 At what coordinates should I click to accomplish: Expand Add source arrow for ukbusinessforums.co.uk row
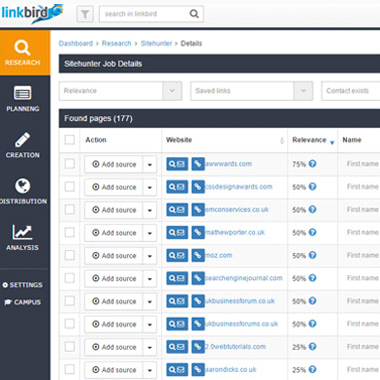tap(150, 324)
